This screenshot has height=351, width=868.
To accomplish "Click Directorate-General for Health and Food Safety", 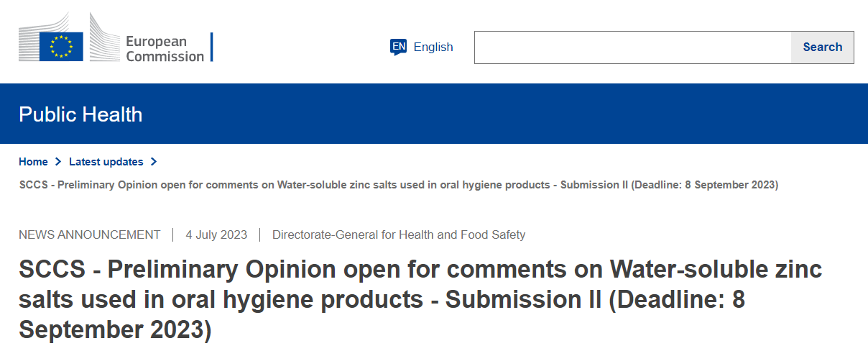I will (x=399, y=234).
